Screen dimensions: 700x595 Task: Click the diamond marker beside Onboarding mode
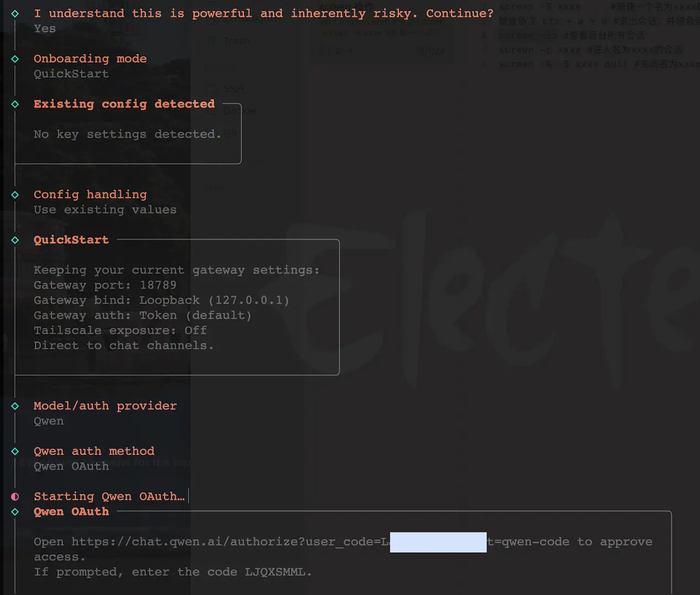(x=15, y=59)
